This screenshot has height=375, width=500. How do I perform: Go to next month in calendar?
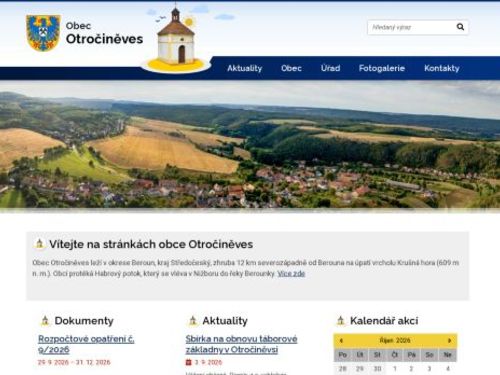(449, 340)
